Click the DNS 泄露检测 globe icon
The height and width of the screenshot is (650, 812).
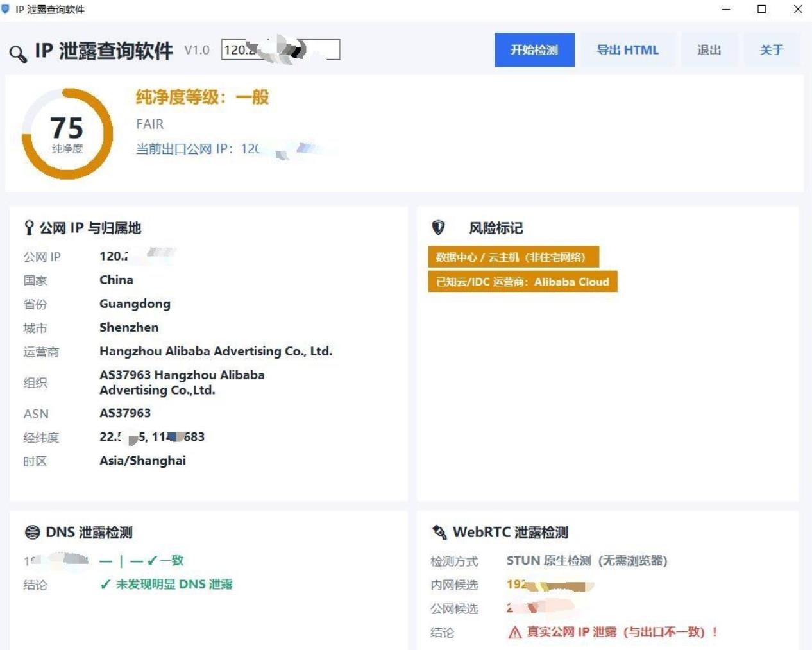pos(32,532)
